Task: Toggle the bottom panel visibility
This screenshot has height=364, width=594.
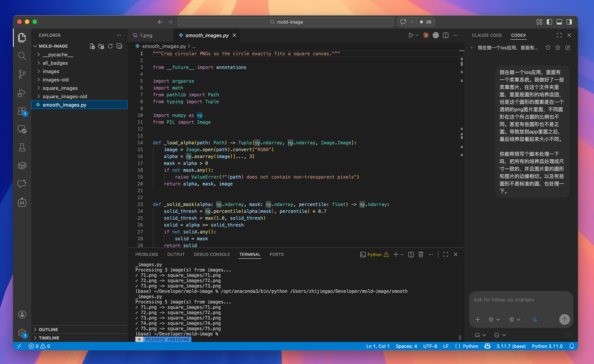Action: point(559,22)
